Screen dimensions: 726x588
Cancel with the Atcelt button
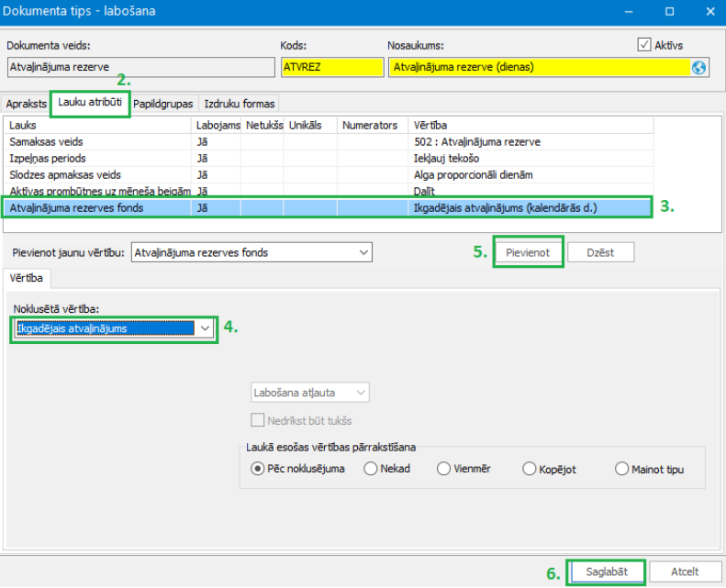(685, 571)
